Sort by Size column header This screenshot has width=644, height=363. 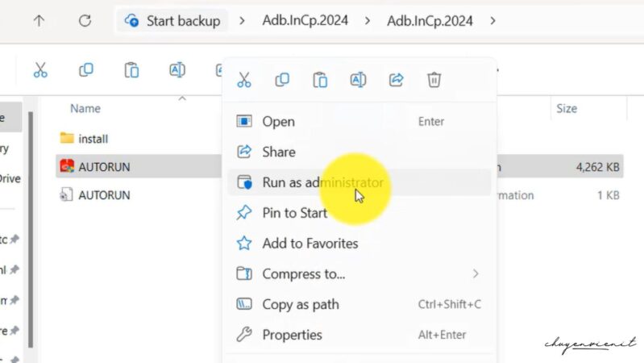pos(567,109)
